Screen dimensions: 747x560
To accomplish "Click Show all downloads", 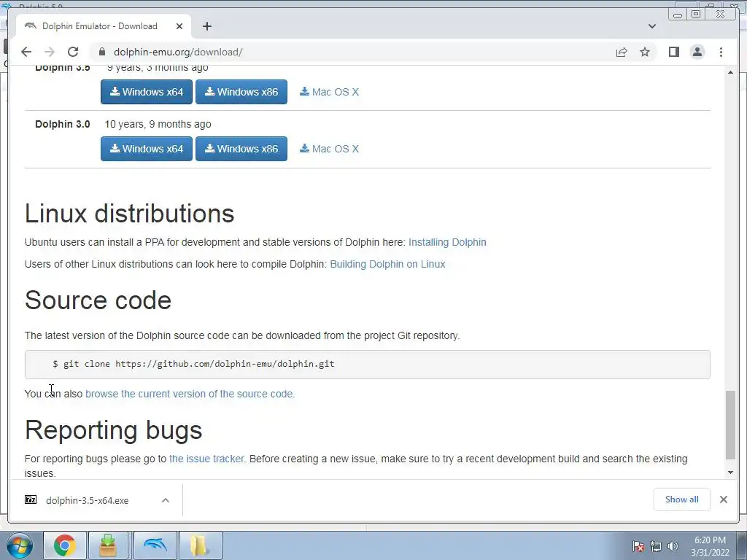I will pos(682,499).
